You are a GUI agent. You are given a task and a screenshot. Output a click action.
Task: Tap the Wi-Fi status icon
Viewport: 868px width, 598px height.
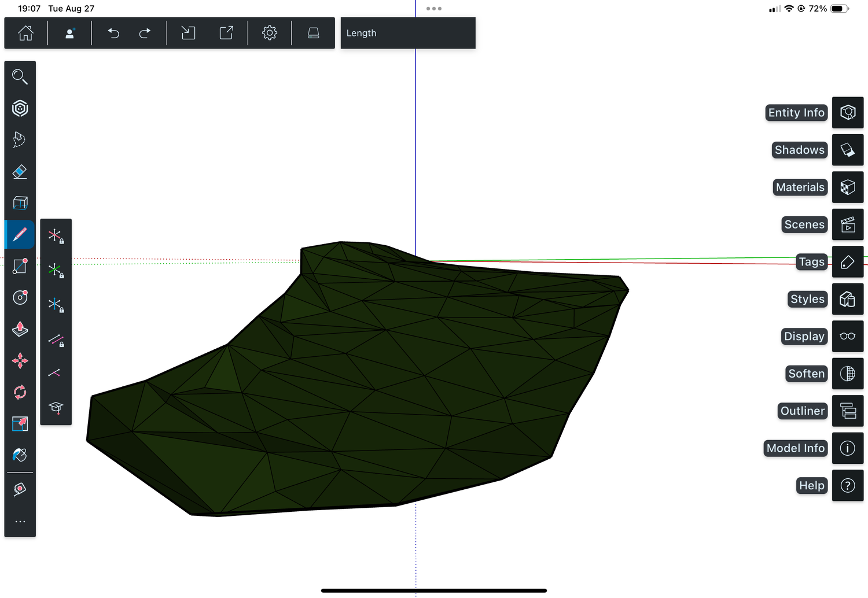[789, 9]
